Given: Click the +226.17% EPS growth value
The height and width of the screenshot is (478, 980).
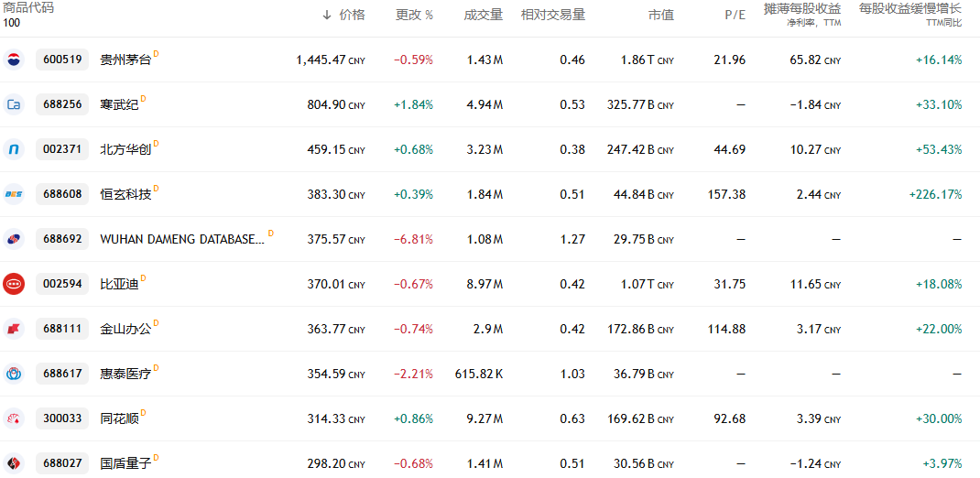Looking at the screenshot, I should click(936, 194).
